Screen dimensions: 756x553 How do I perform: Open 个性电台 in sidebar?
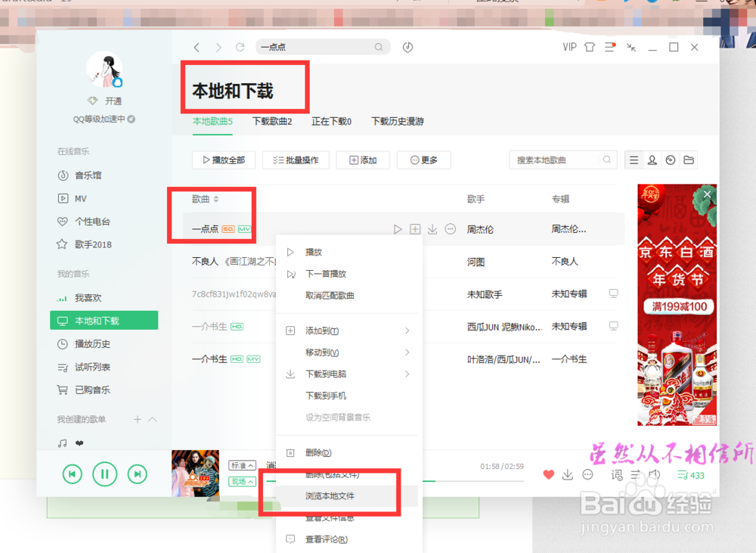tap(92, 222)
